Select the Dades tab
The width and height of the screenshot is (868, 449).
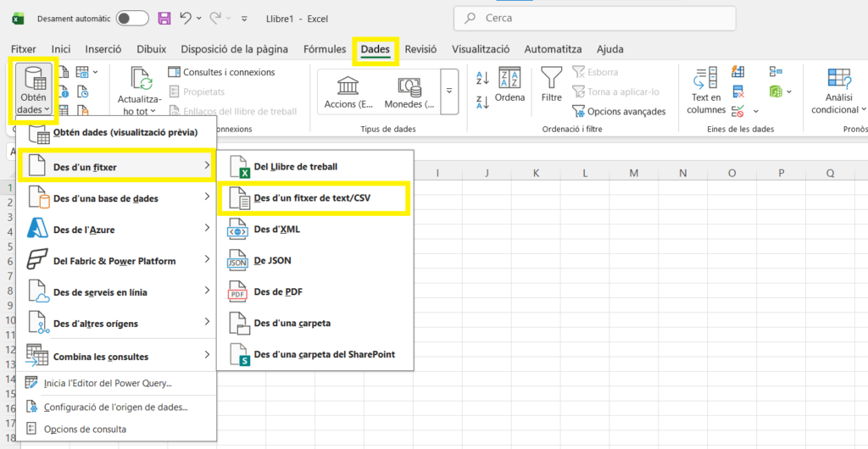click(376, 49)
